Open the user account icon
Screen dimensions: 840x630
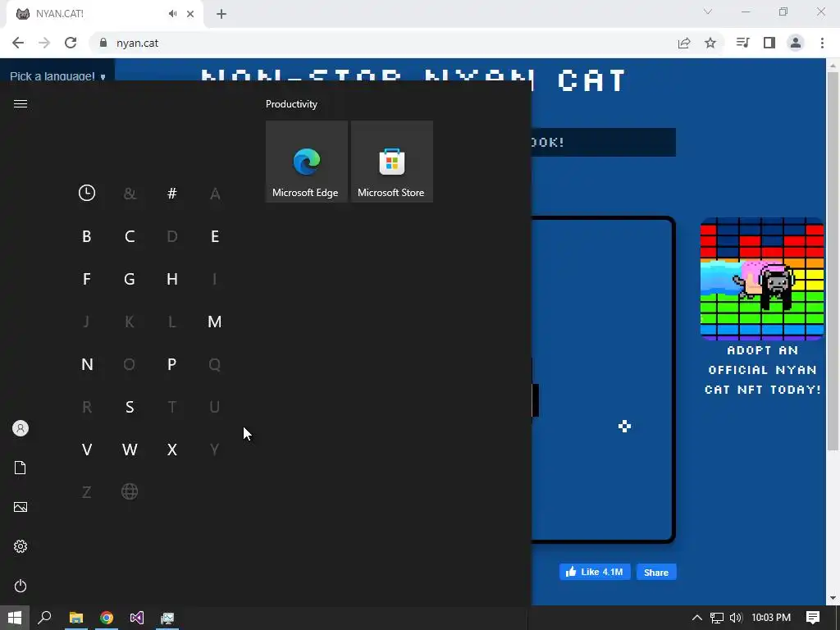(x=21, y=428)
